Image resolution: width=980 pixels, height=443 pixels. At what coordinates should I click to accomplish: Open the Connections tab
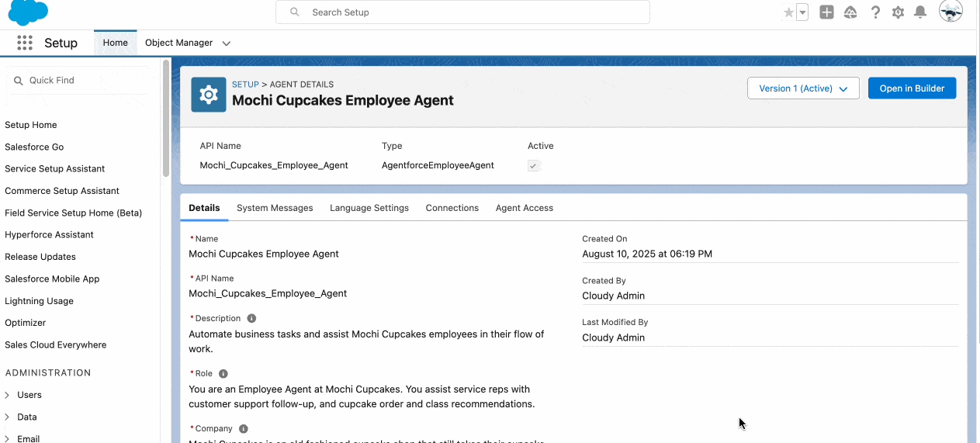point(452,208)
